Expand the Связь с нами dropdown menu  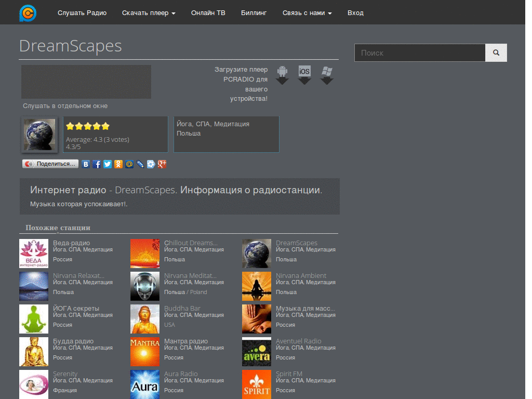tap(307, 13)
